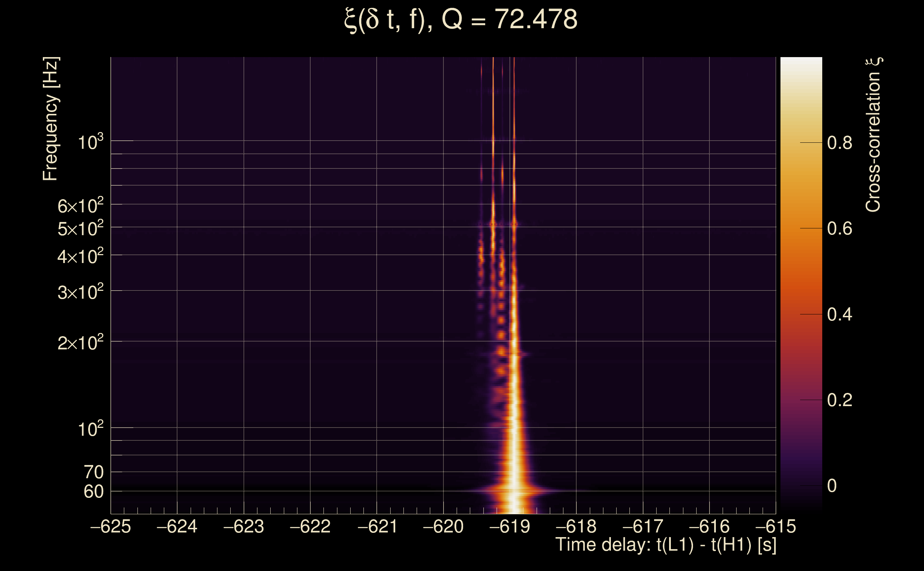Click the white top of the color scale
The image size is (924, 571).
click(801, 64)
